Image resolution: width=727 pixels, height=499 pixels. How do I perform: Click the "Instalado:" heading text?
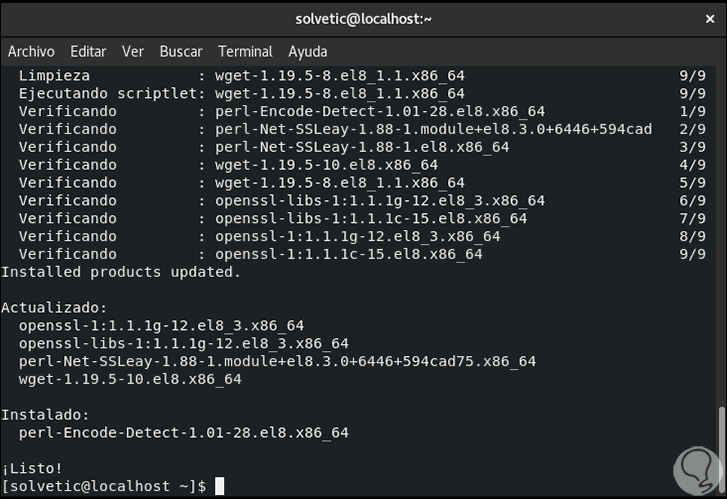click(45, 415)
